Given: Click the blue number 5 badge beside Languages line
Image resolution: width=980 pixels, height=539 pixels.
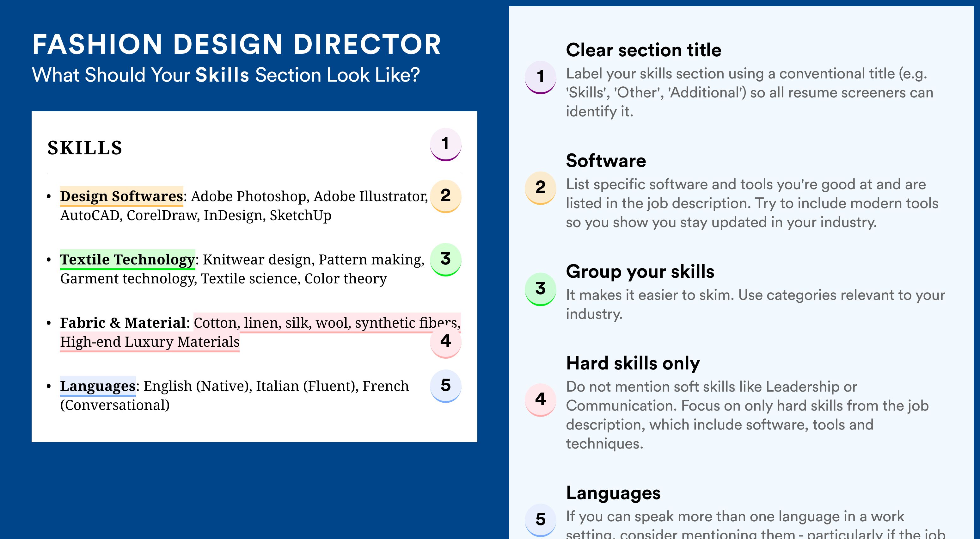Looking at the screenshot, I should pyautogui.click(x=445, y=386).
